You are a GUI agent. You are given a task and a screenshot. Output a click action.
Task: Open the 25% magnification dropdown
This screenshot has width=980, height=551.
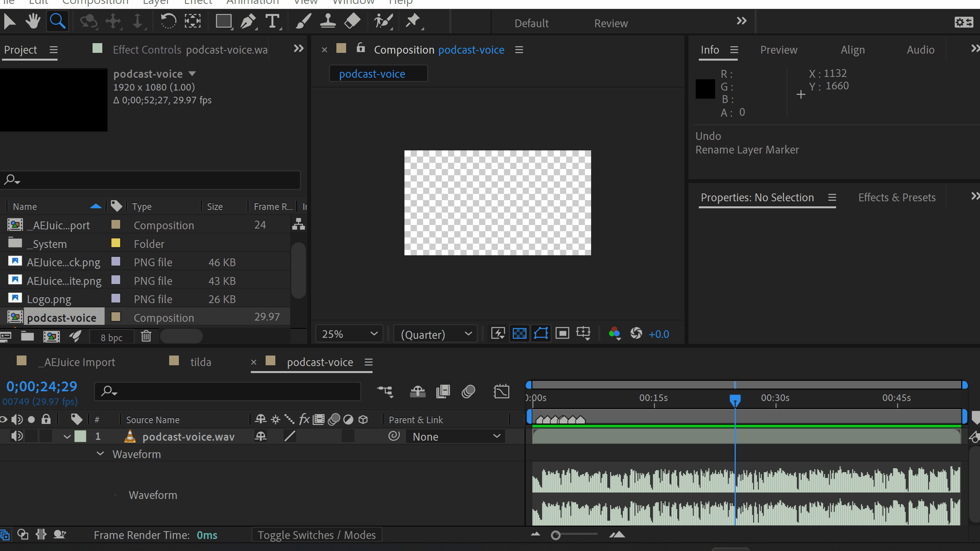coord(349,334)
